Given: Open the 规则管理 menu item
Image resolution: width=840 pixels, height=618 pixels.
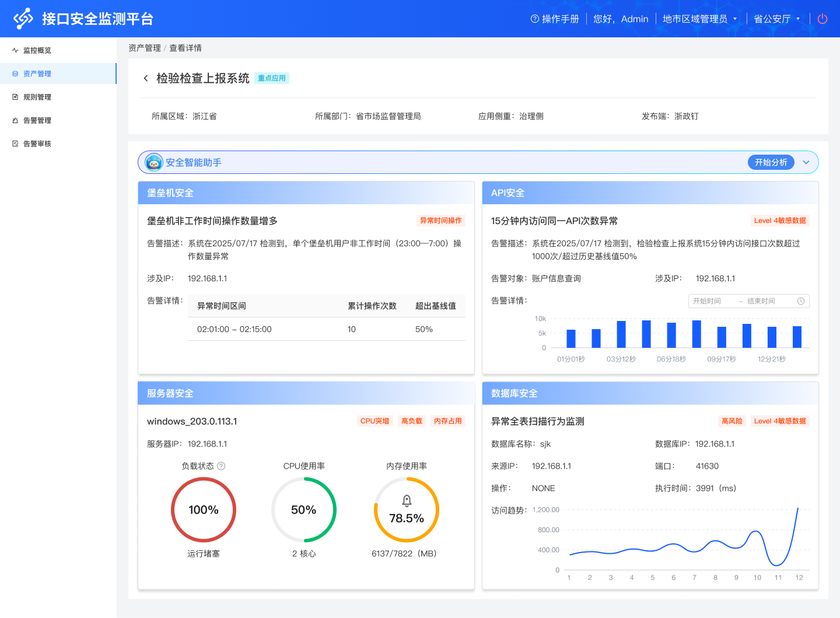Looking at the screenshot, I should (x=58, y=97).
